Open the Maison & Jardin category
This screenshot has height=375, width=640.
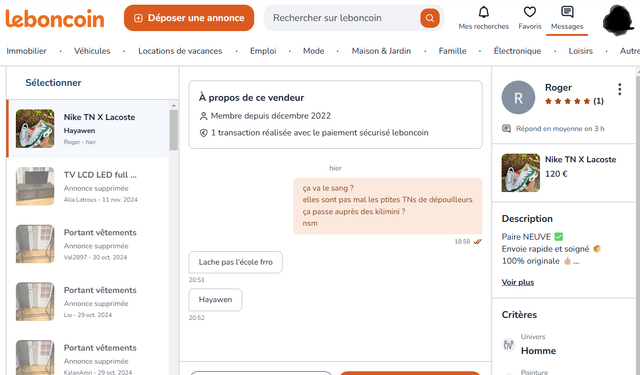tap(381, 51)
